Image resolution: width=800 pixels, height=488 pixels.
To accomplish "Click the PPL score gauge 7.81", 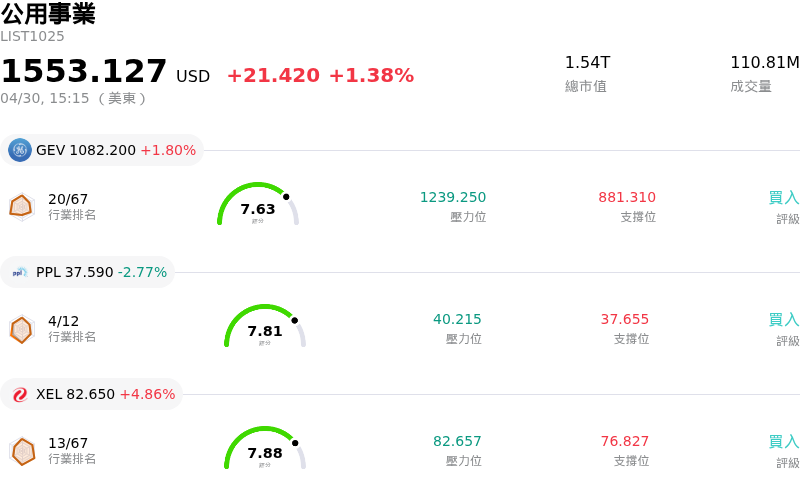I will point(265,328).
